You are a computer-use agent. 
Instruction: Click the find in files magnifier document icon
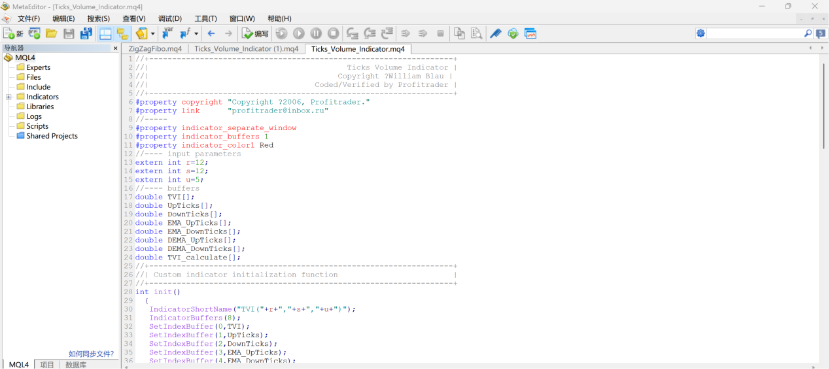coord(476,33)
